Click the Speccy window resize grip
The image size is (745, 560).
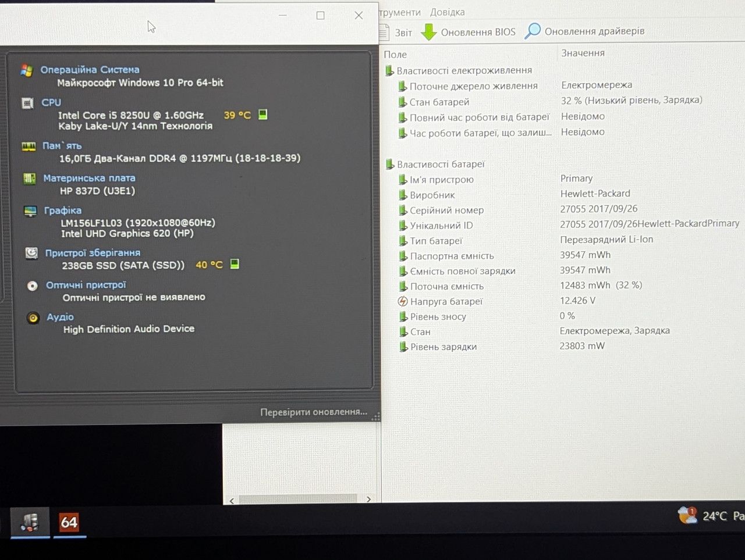pyautogui.click(x=375, y=416)
